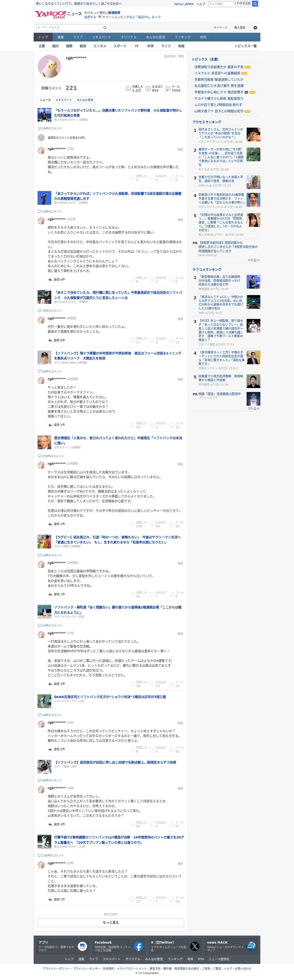Click the なるほど icon on 33分前 comment
The image size is (294, 980).
tap(152, 280)
